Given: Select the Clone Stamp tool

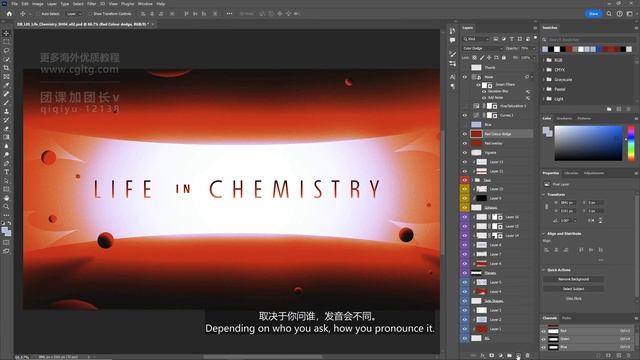Looking at the screenshot, I should click(x=6, y=111).
